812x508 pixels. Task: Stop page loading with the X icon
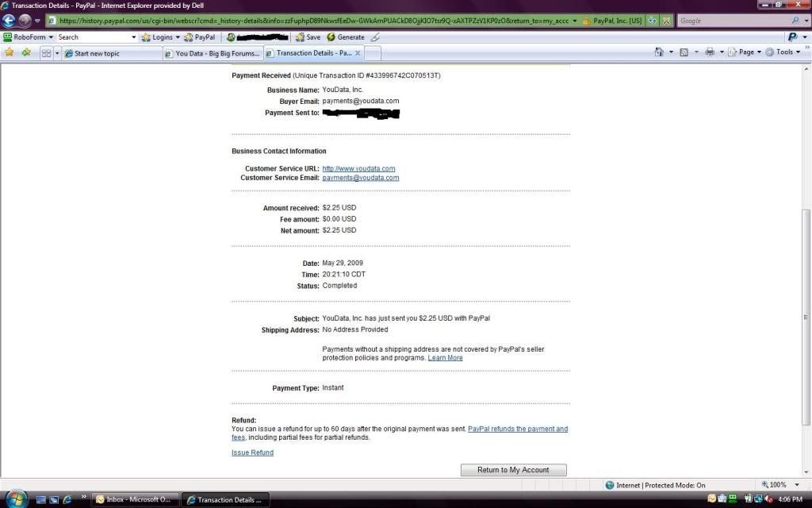666,21
